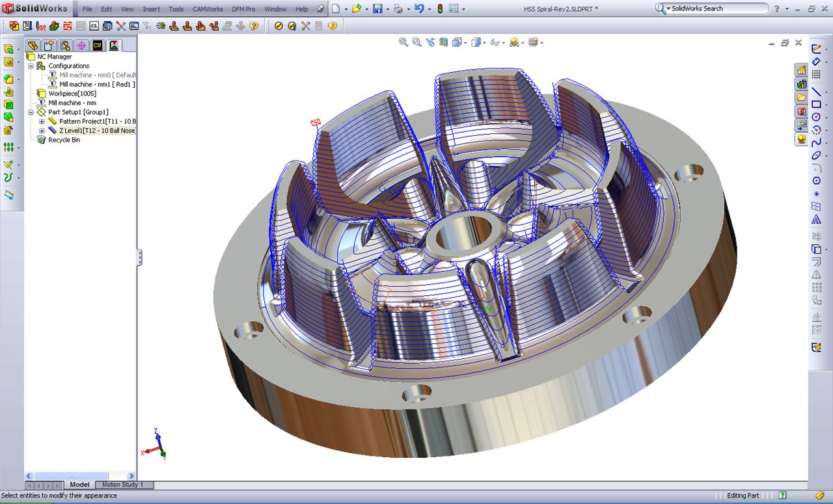Click the Rebuild traffic light icon
This screenshot has height=504, width=833.
coord(439,8)
